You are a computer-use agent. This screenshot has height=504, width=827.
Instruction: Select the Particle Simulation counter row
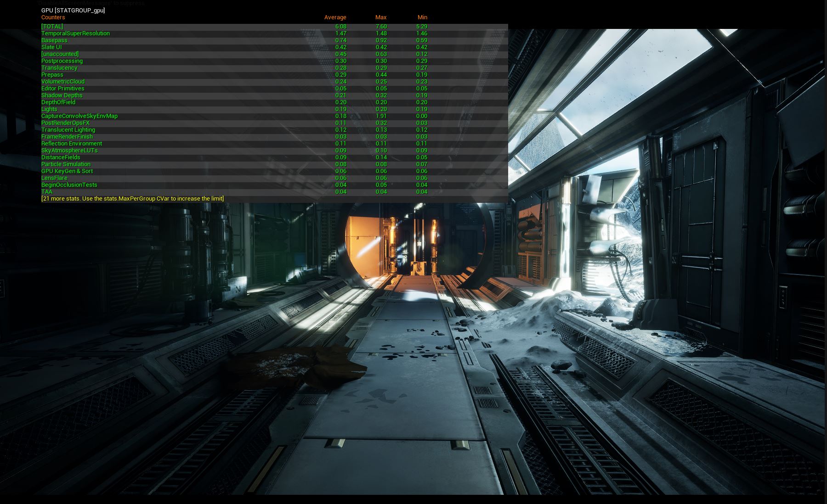[x=66, y=164]
